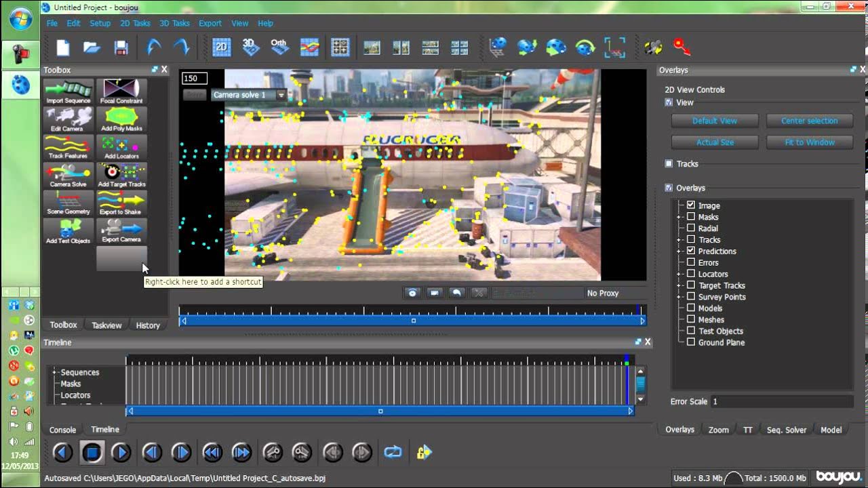Click the Actual Size button
The width and height of the screenshot is (868, 488).
point(715,142)
